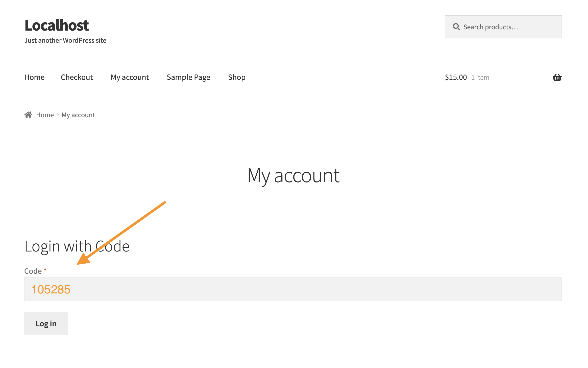
Task: Click the shopping basket cart icon
Action: (557, 77)
